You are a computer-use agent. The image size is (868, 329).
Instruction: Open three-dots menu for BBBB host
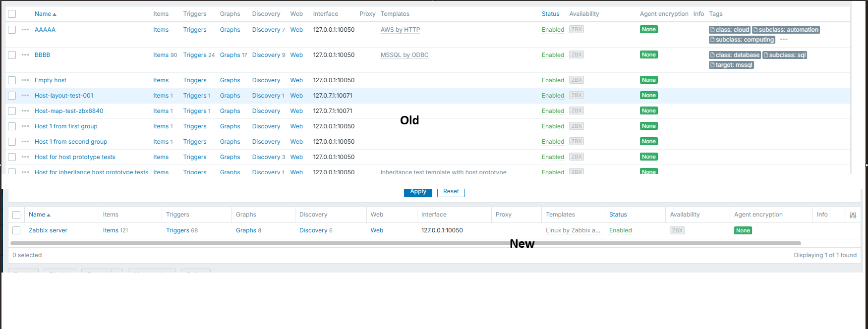[x=25, y=55]
